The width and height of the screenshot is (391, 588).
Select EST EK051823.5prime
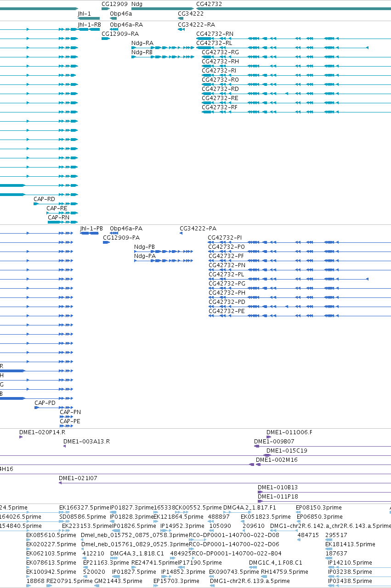click(x=266, y=517)
